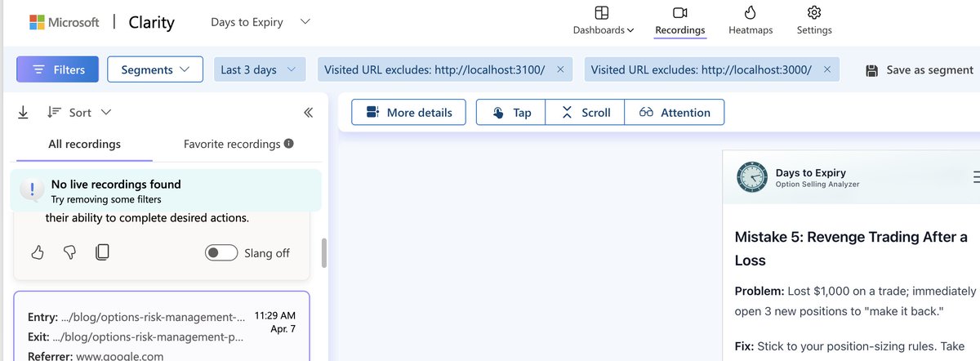Copy the summary text

pyautogui.click(x=102, y=252)
